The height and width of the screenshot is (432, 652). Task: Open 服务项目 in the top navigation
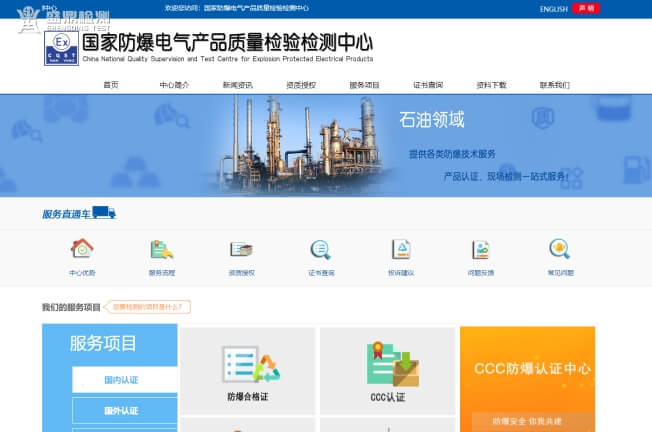click(x=364, y=85)
